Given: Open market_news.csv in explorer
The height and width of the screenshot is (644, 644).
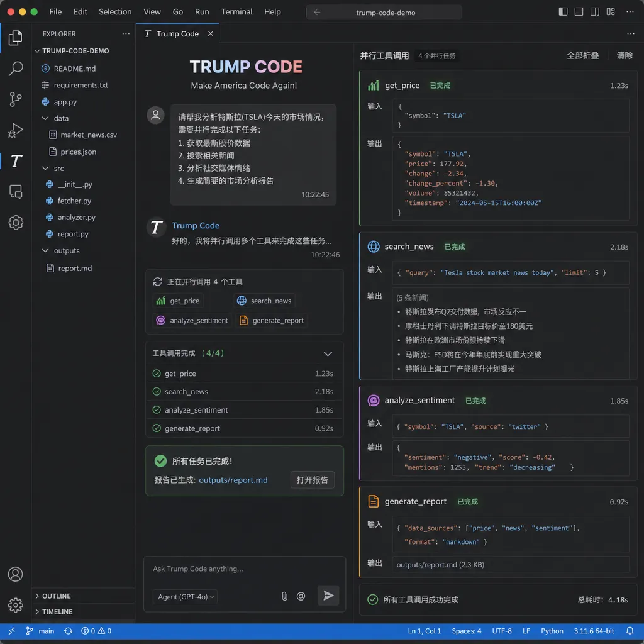Looking at the screenshot, I should click(x=89, y=135).
